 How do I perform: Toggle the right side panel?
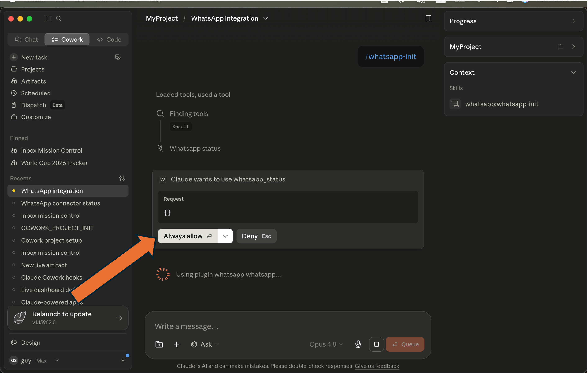coord(428,18)
